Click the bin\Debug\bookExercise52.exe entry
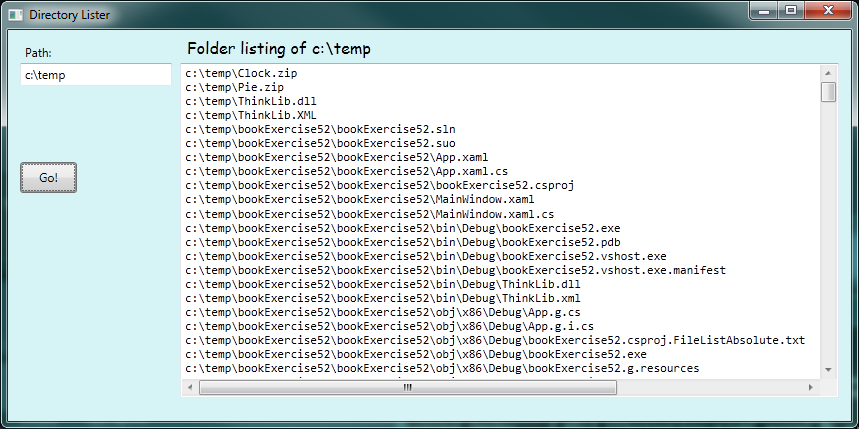This screenshot has height=429, width=859. click(403, 228)
